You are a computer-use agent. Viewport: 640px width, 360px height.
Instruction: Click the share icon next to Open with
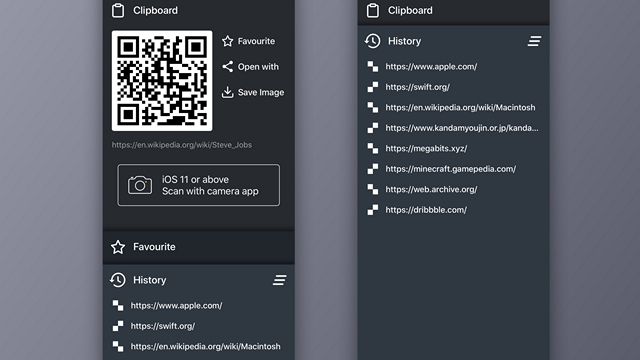(228, 67)
